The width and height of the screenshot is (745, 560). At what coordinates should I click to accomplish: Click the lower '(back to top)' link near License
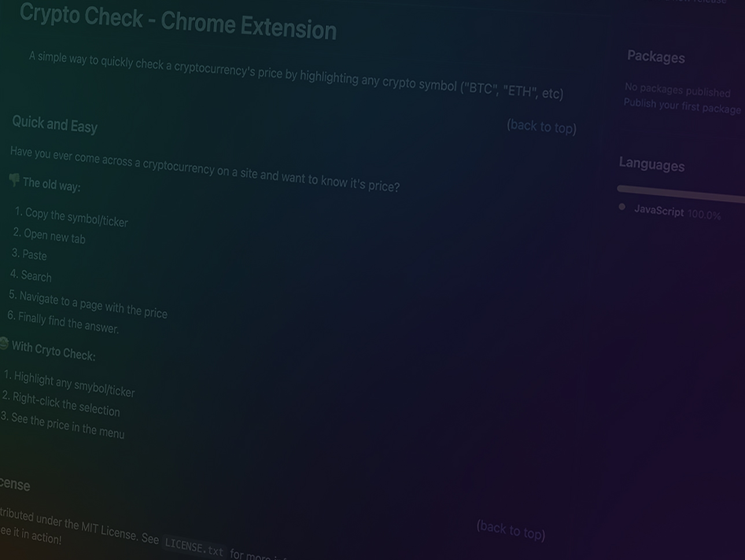(x=511, y=529)
